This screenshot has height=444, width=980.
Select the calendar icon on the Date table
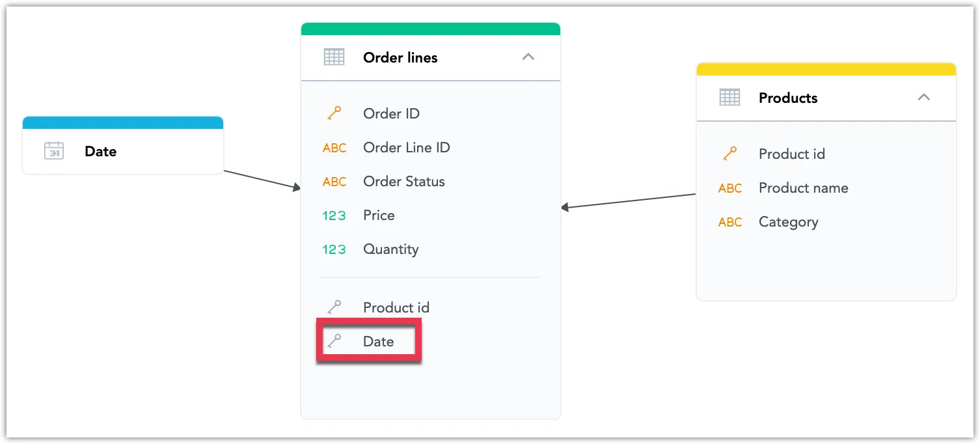53,151
